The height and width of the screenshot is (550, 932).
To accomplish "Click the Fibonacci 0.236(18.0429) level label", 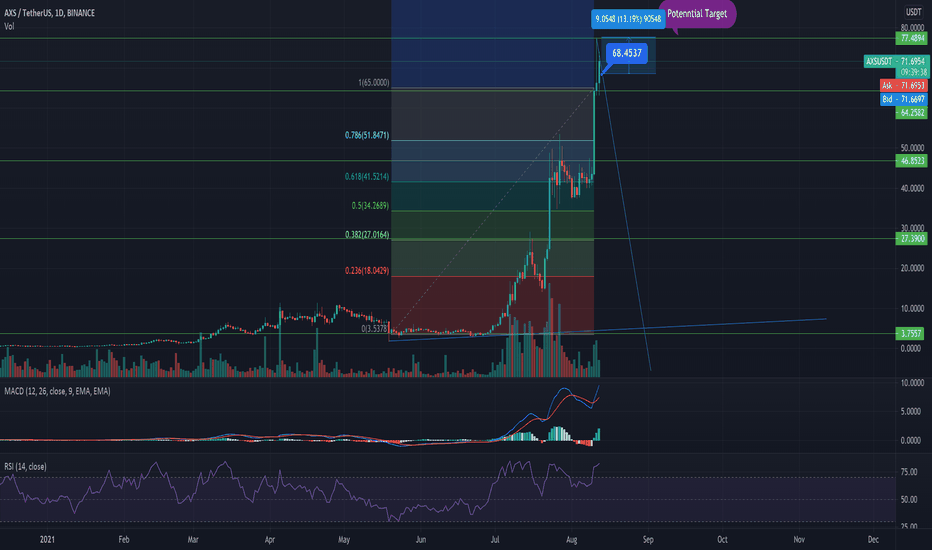I will [367, 271].
